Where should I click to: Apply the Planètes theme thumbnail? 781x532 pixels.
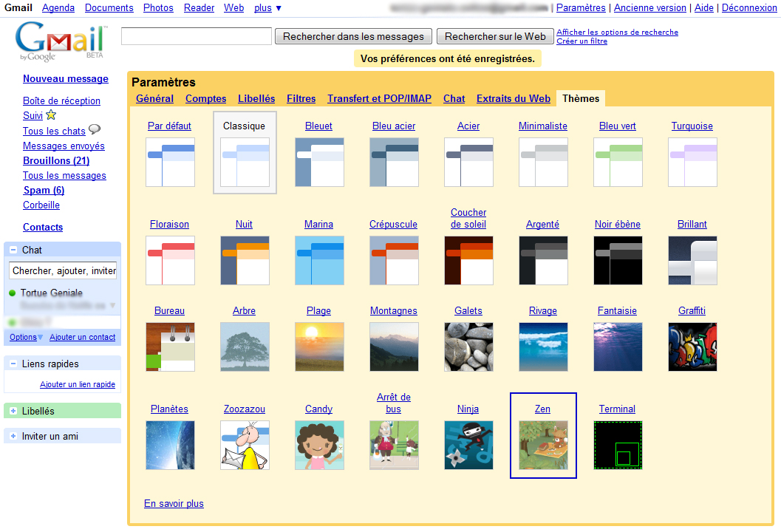click(170, 445)
